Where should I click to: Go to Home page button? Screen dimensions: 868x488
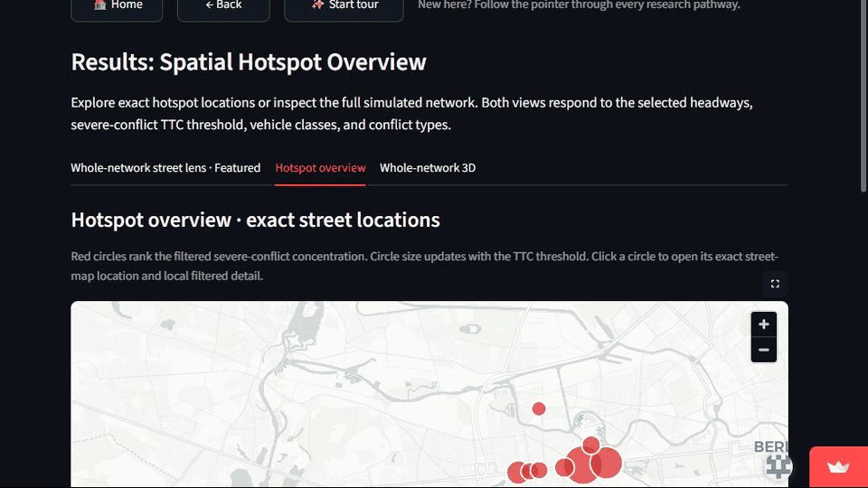[x=117, y=6]
